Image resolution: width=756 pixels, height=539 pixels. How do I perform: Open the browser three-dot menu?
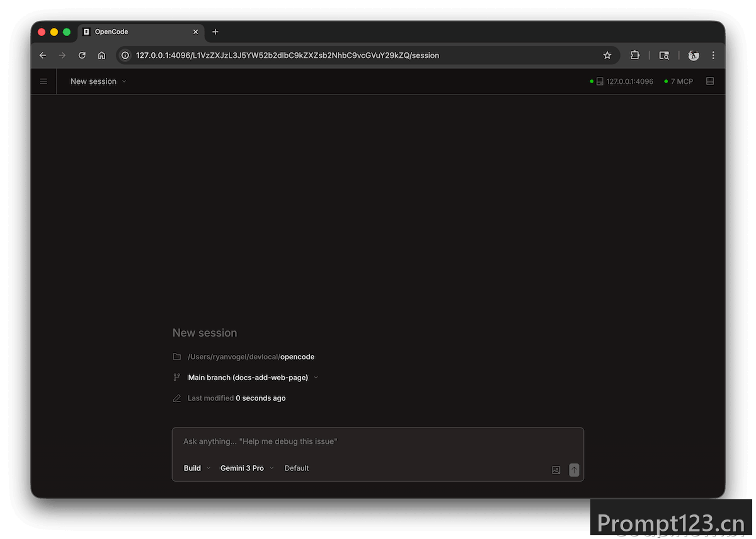coord(713,55)
